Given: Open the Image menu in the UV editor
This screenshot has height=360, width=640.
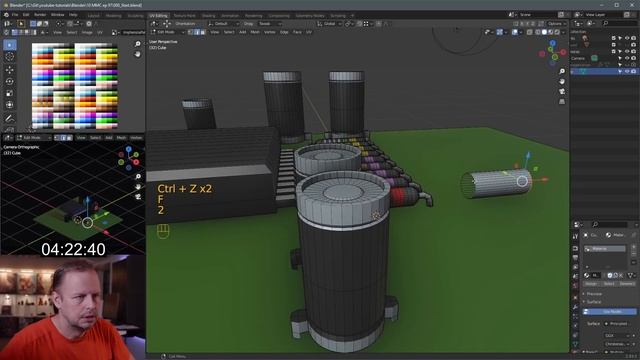Looking at the screenshot, I should [87, 32].
